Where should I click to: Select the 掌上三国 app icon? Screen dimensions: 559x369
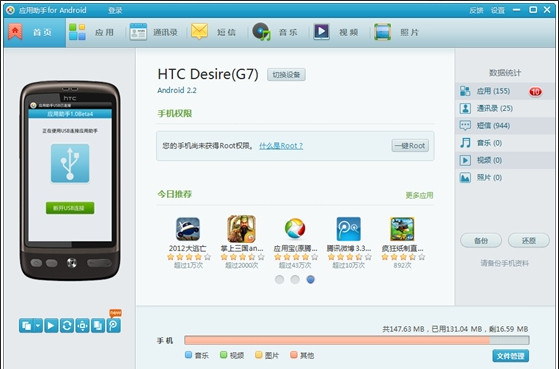(x=241, y=229)
